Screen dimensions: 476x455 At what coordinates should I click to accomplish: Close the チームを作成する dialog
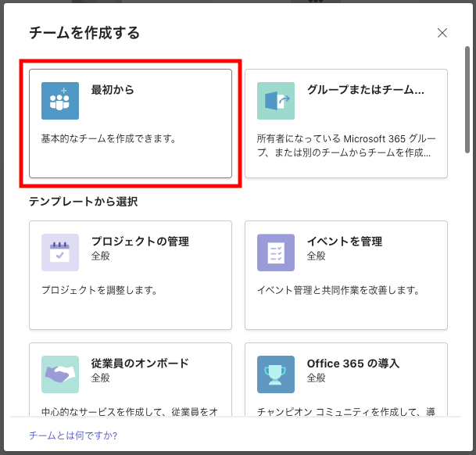click(442, 33)
